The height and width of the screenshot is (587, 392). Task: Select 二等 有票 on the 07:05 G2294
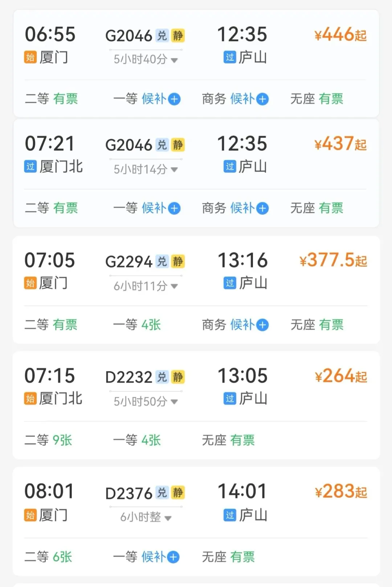coord(51,325)
